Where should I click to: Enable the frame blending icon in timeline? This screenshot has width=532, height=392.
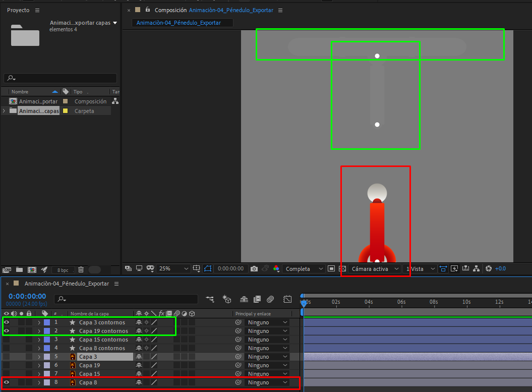coord(257,299)
